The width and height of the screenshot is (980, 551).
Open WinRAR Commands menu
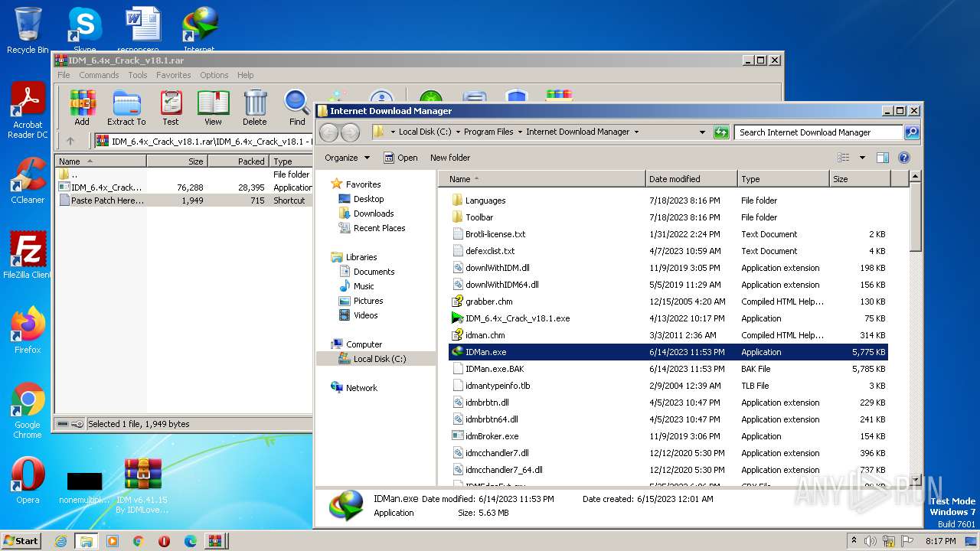point(99,75)
